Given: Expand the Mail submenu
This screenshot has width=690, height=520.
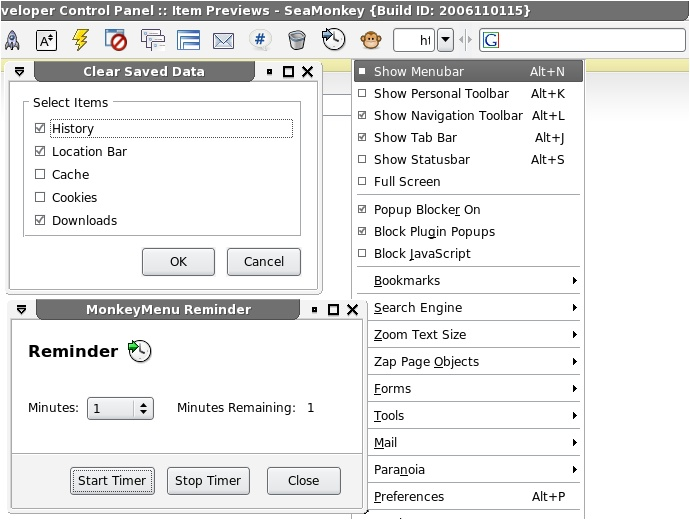Looking at the screenshot, I should tap(475, 443).
